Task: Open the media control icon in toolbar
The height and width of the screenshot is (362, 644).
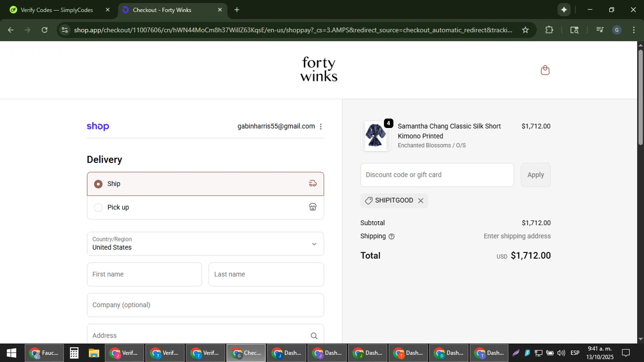Action: [x=600, y=30]
